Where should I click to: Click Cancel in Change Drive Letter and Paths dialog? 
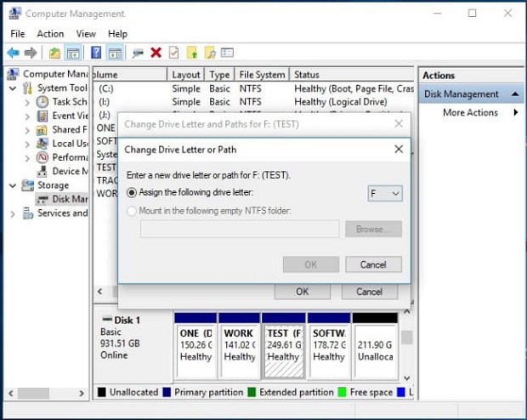tap(370, 292)
